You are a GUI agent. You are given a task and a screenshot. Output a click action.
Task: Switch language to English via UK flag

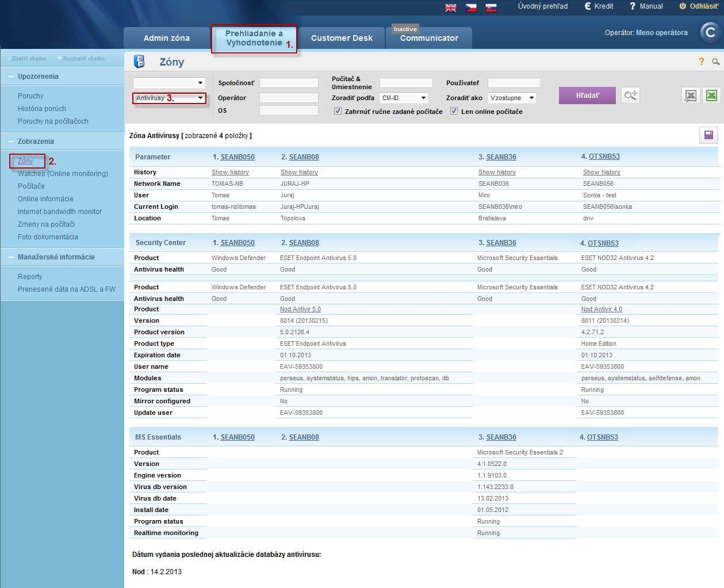pyautogui.click(x=451, y=7)
